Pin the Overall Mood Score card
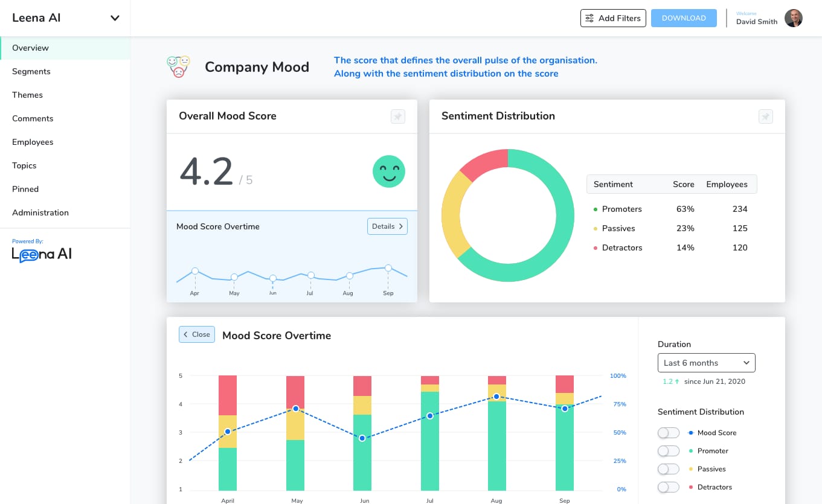Screen dimensions: 822x504 coord(397,116)
